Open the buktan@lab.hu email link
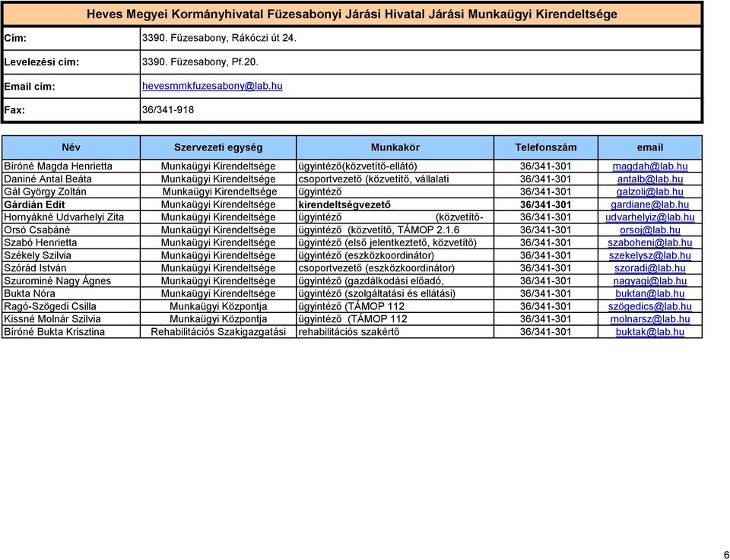 (x=650, y=293)
